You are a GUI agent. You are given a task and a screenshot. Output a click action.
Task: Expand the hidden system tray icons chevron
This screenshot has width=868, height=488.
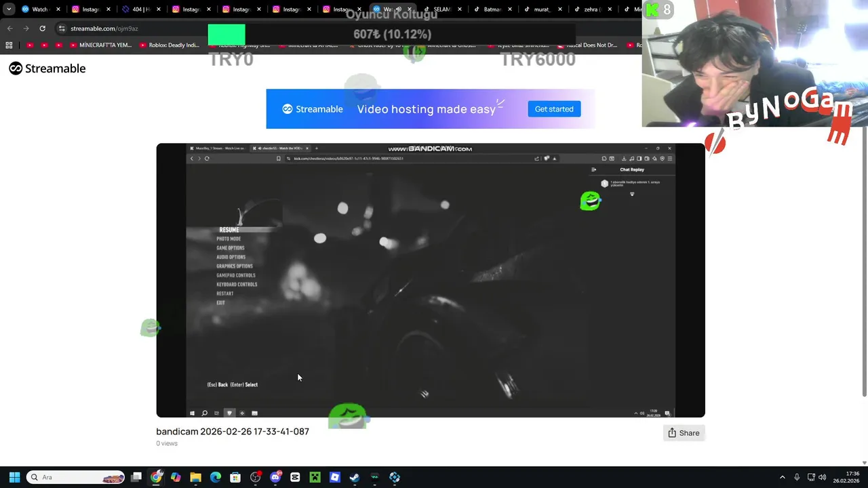coord(782,477)
